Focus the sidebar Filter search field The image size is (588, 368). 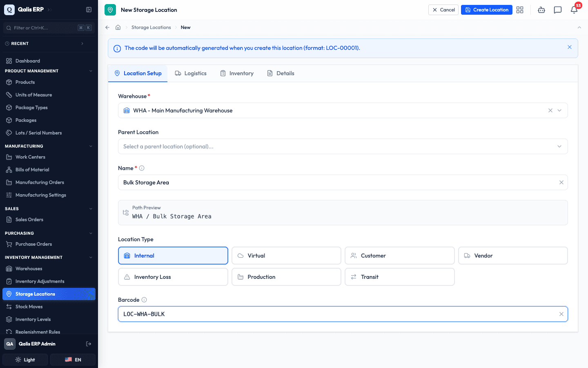(x=49, y=28)
